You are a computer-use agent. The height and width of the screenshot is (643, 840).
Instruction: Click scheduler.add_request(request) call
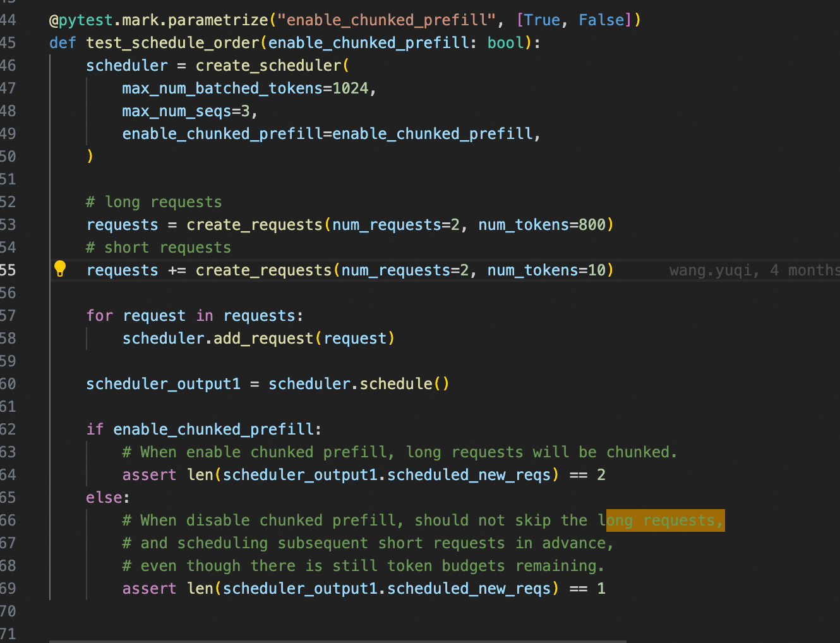point(258,339)
